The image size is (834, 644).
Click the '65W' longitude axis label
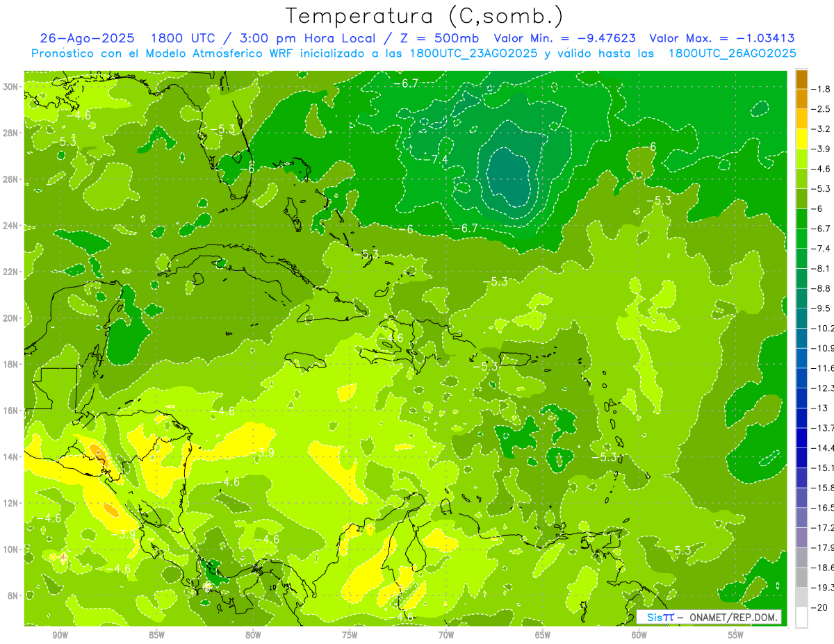coord(543,635)
